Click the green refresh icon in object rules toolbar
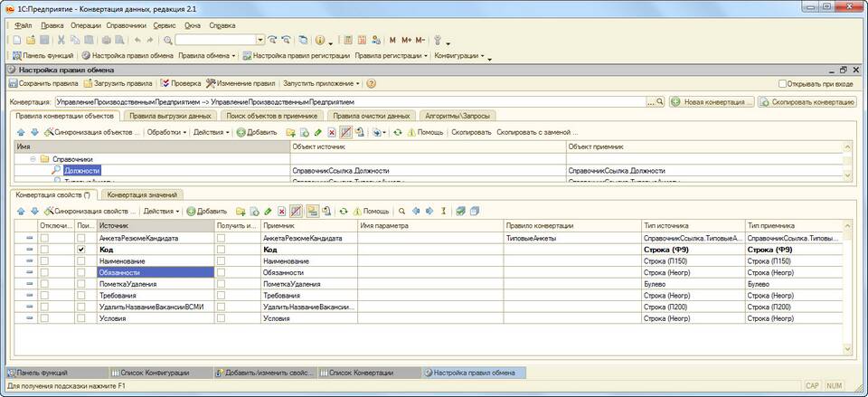Screen dimensions: 868x397 click(x=397, y=133)
